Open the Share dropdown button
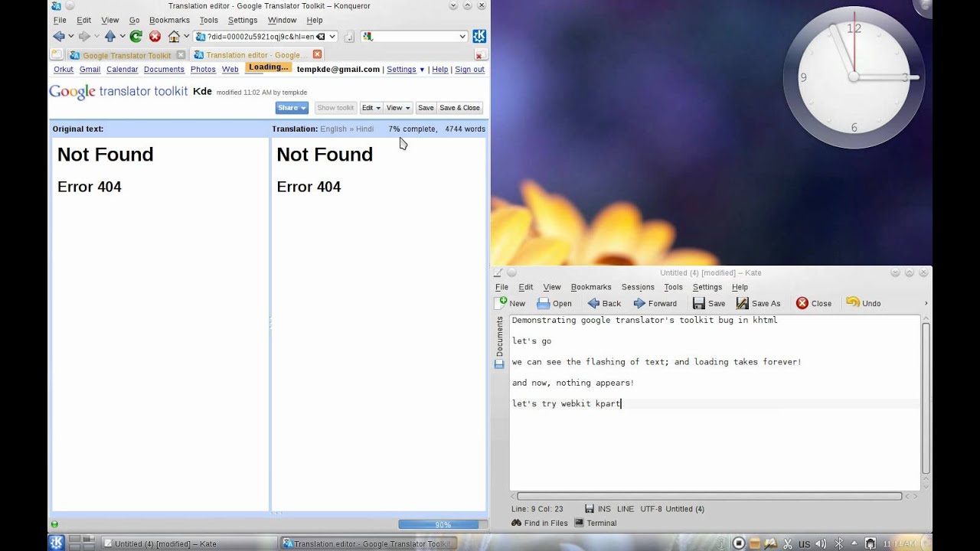Screen dimensions: 980x551 (x=292, y=108)
